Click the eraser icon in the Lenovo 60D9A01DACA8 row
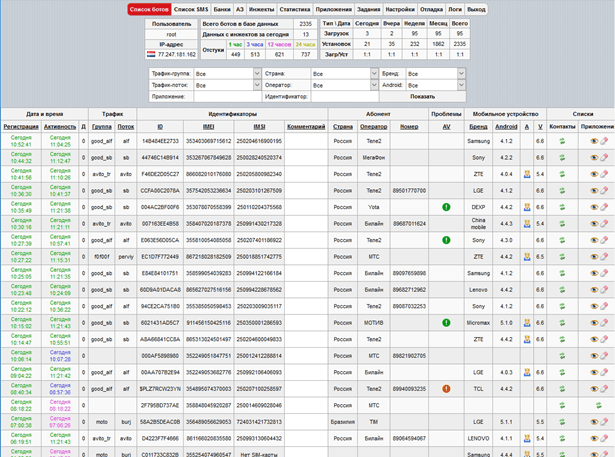 point(604,289)
